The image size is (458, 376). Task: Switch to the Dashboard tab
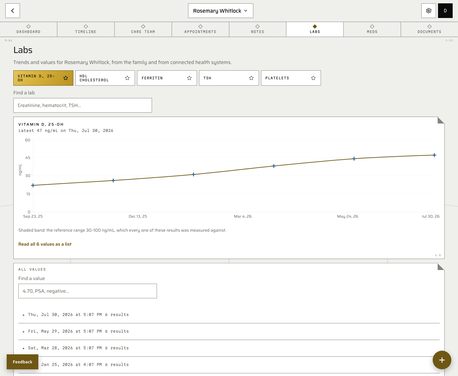pyautogui.click(x=28, y=29)
